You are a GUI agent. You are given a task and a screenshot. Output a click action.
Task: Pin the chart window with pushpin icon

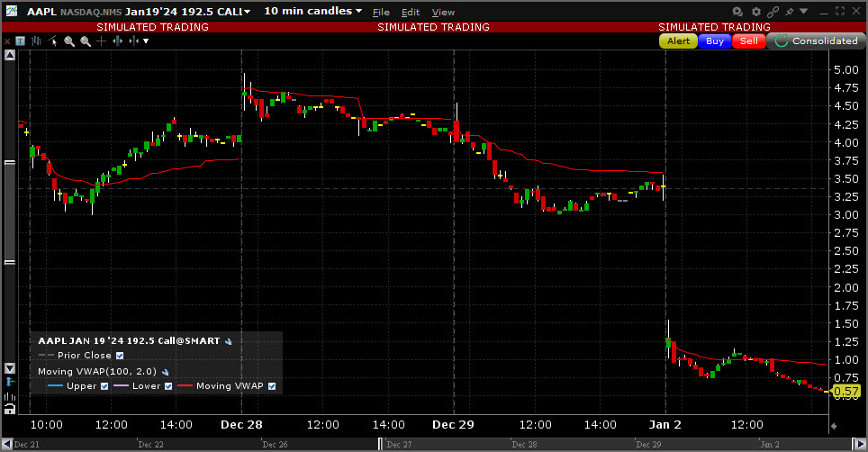click(790, 11)
